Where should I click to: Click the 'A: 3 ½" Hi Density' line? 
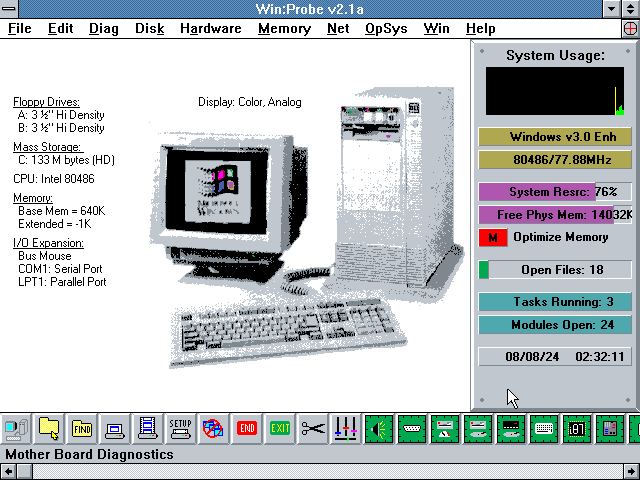(x=61, y=115)
